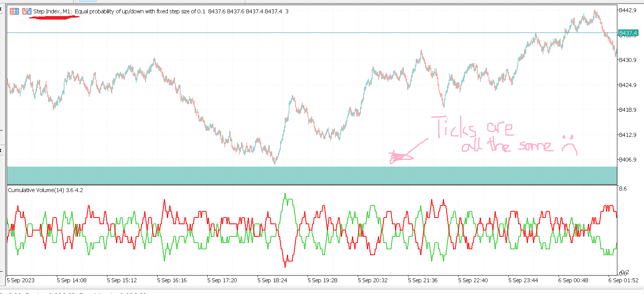Click the '5 Sep 22:40' time label

473,280
